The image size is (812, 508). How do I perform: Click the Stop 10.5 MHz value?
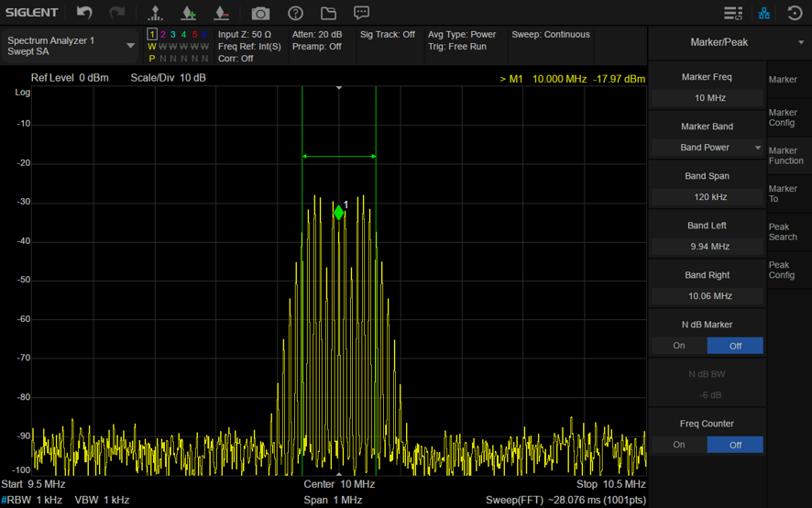611,484
